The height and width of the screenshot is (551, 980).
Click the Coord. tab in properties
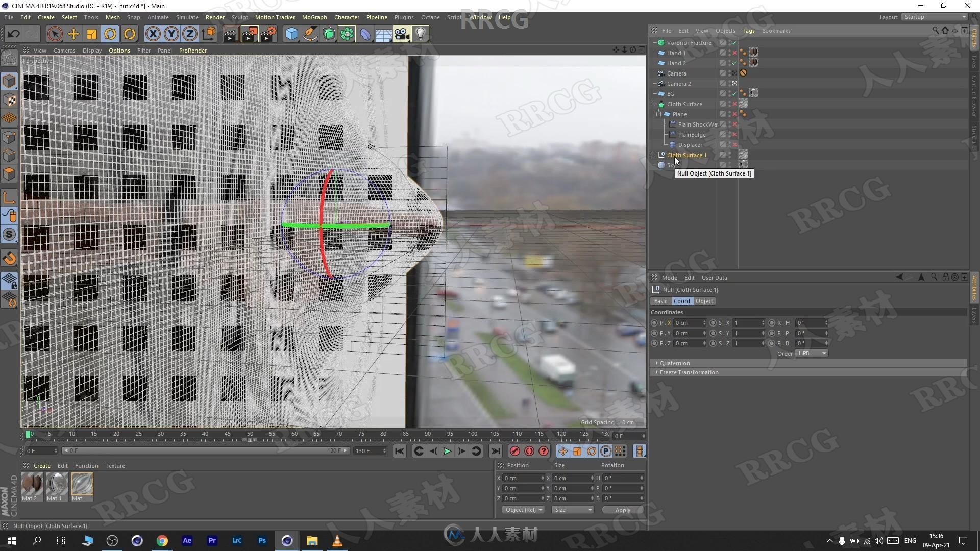(682, 300)
